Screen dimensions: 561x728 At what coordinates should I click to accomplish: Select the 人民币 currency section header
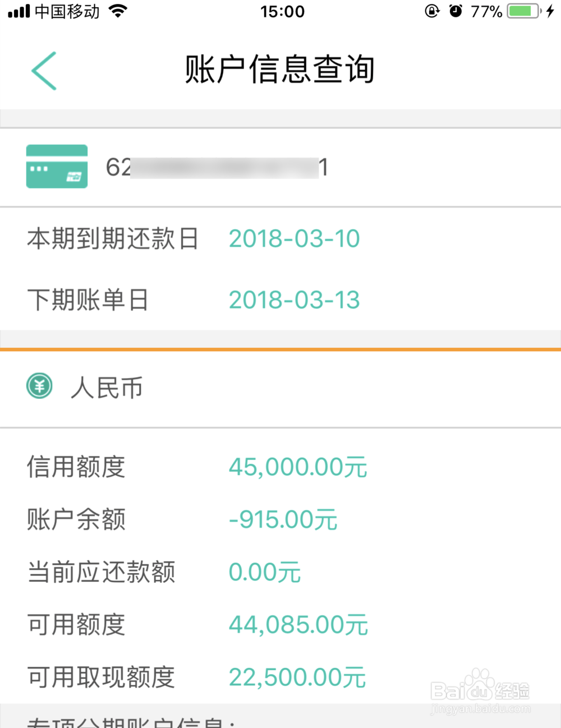107,388
